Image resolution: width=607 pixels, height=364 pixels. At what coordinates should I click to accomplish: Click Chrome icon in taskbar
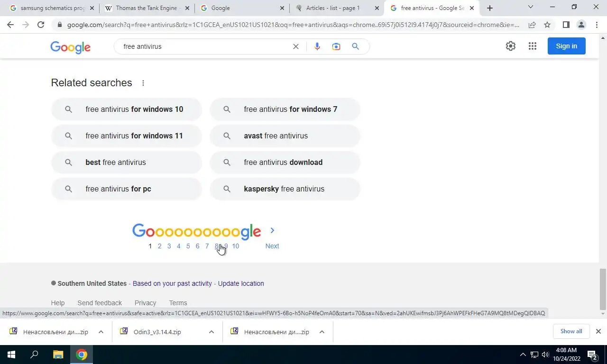coord(82,355)
